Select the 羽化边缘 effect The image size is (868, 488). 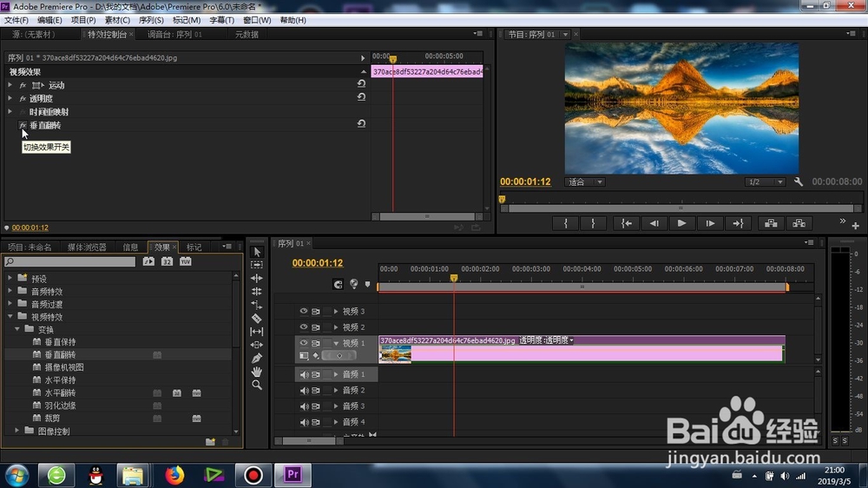tap(60, 406)
